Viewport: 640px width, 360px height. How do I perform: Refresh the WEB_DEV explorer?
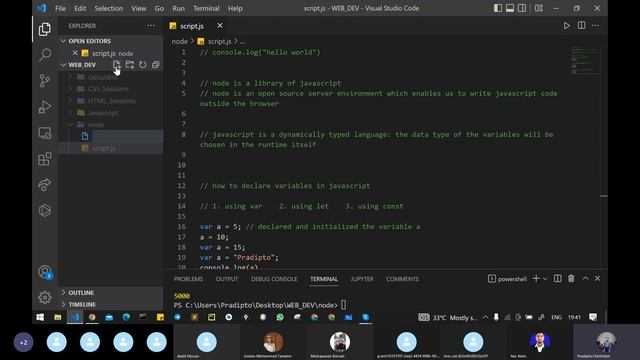[143, 64]
